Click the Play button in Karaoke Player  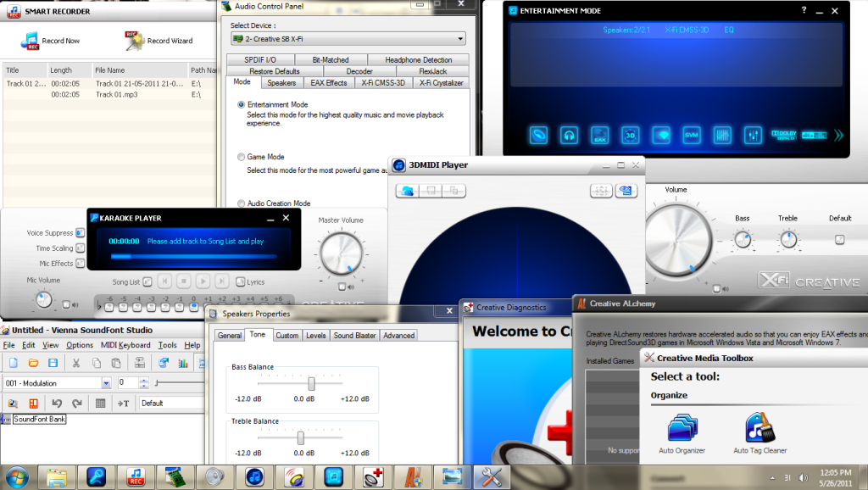203,281
